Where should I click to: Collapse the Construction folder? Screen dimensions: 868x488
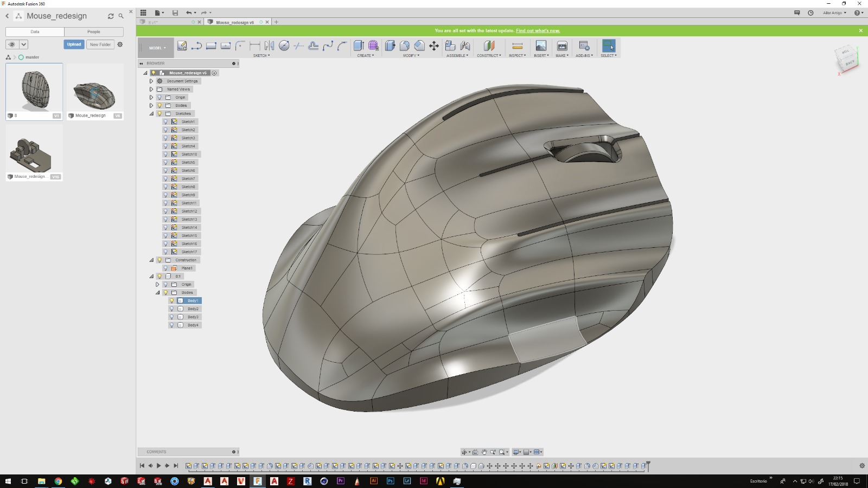[x=151, y=260]
